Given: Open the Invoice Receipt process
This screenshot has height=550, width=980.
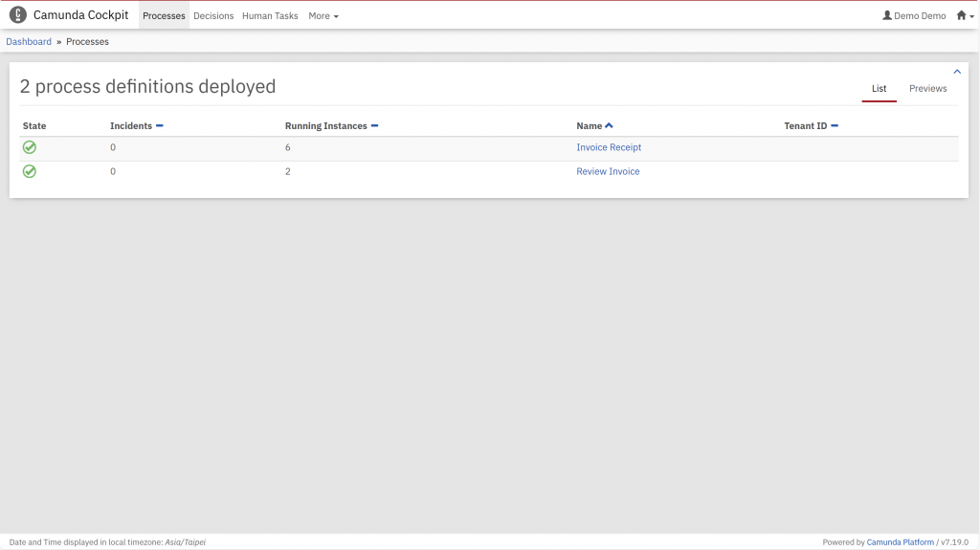Looking at the screenshot, I should (x=609, y=147).
